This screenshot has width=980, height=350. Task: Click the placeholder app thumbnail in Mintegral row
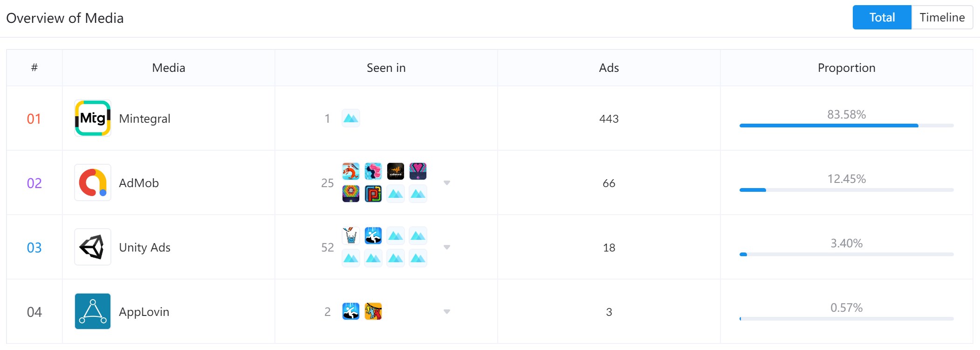pyautogui.click(x=351, y=118)
